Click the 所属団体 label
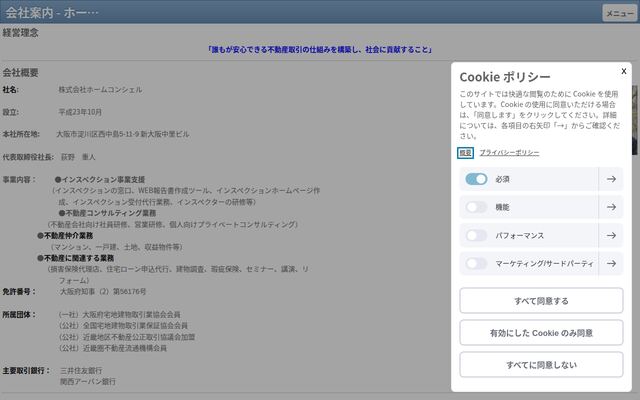This screenshot has height=400, width=640. [19, 314]
